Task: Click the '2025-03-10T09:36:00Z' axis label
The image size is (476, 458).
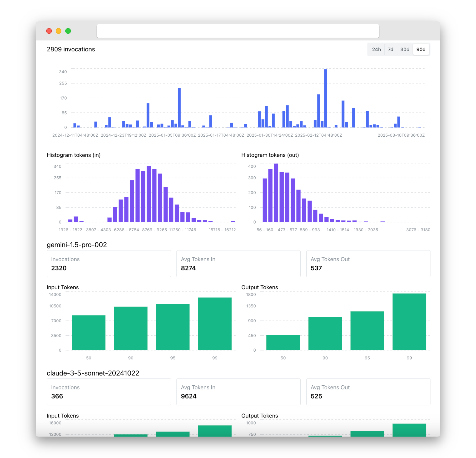Action: (x=401, y=135)
